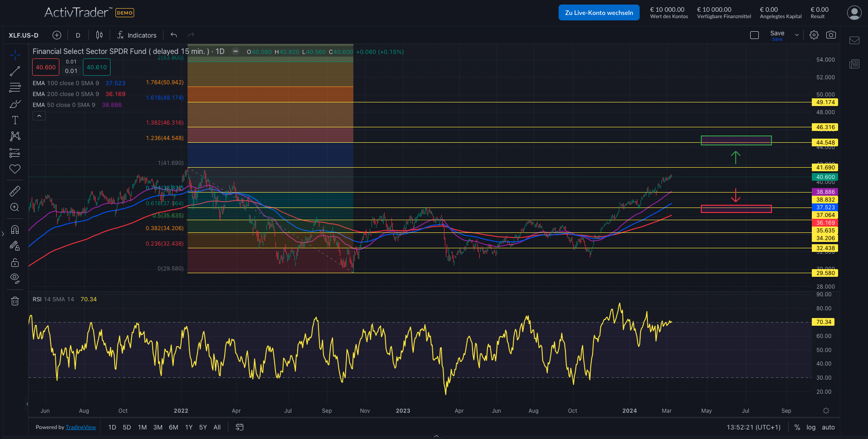Open the D interval selector
The width and height of the screenshot is (868, 439).
click(x=77, y=35)
